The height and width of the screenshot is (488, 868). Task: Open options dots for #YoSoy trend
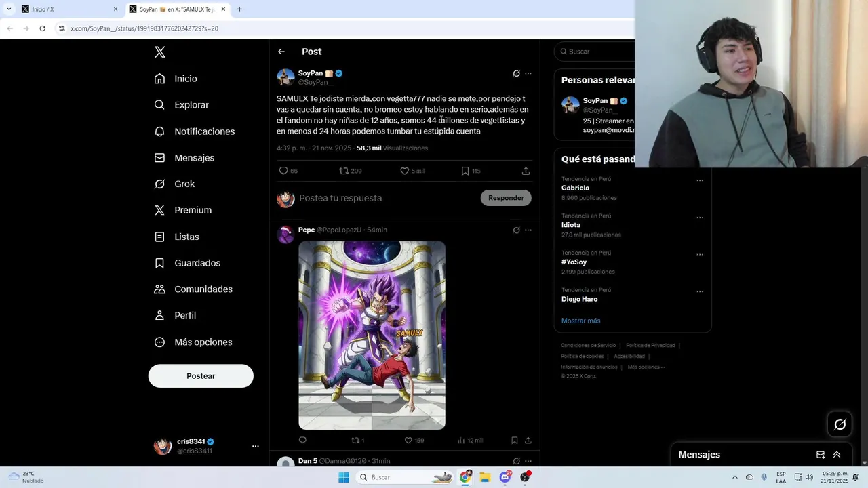coord(700,255)
